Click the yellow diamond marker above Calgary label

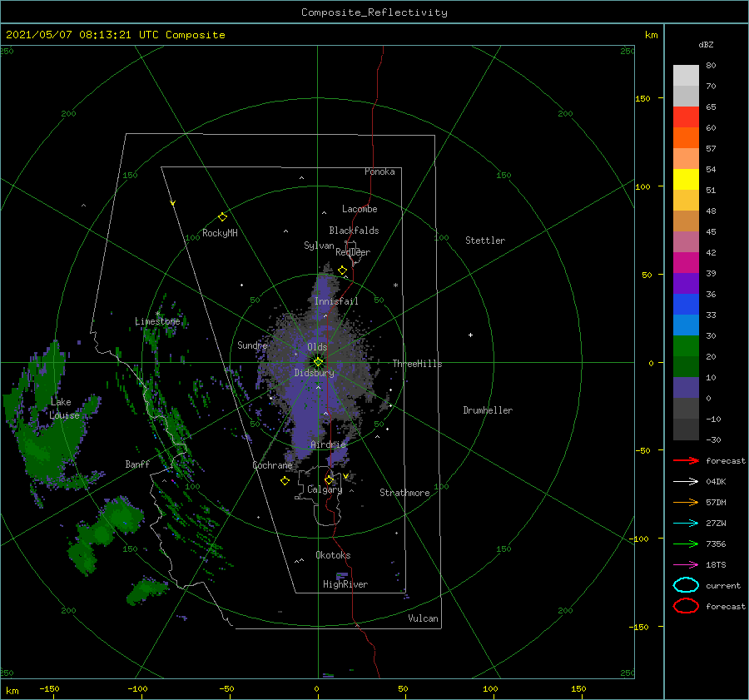coord(329,479)
